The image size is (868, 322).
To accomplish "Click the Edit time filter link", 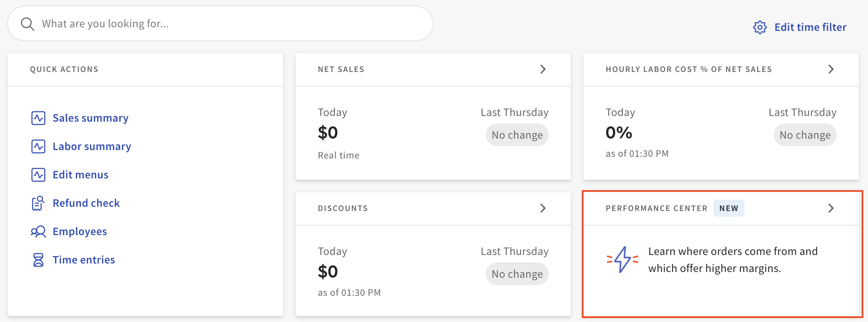I will (810, 27).
